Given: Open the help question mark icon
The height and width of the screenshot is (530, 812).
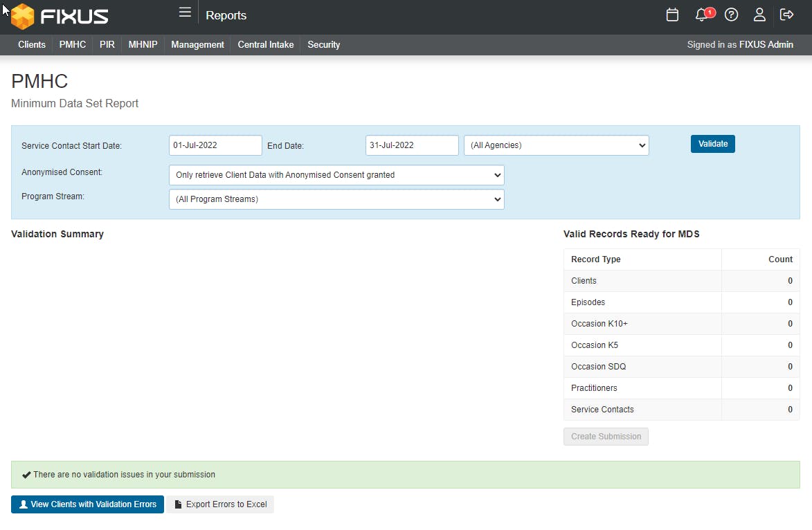Looking at the screenshot, I should (x=731, y=15).
